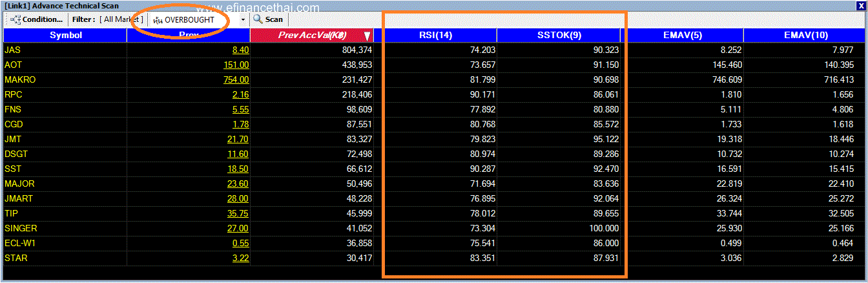This screenshot has width=868, height=283.
Task: Sort by the EMAV(10) column header
Action: pos(805,35)
